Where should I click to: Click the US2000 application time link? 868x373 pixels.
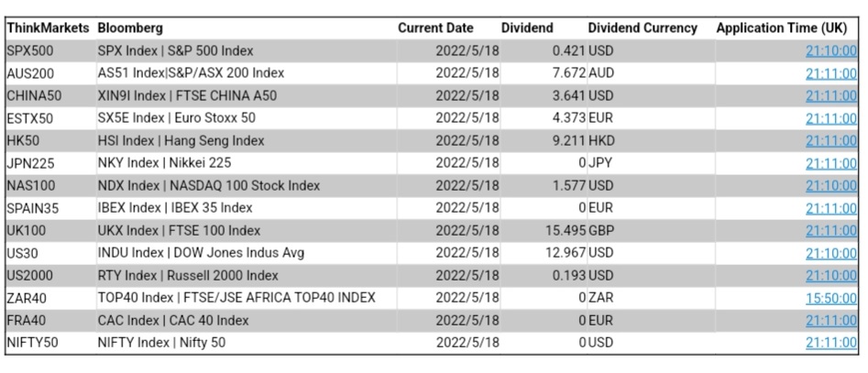(x=830, y=276)
